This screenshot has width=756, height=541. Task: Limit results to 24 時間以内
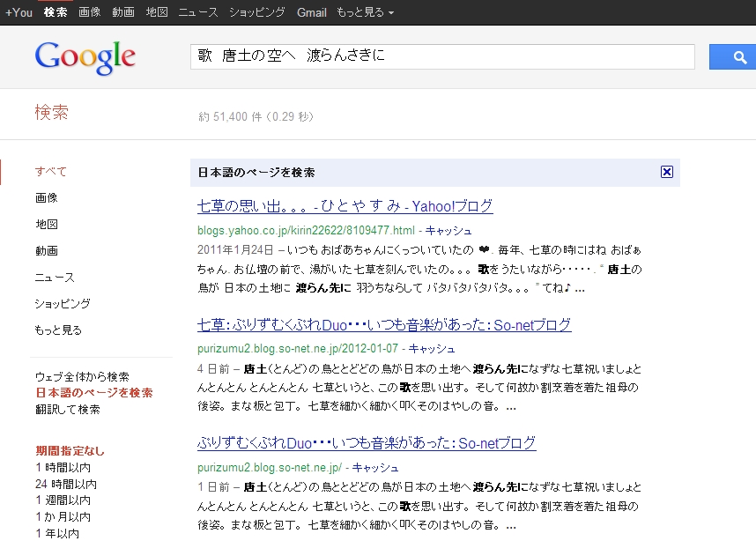(x=66, y=484)
